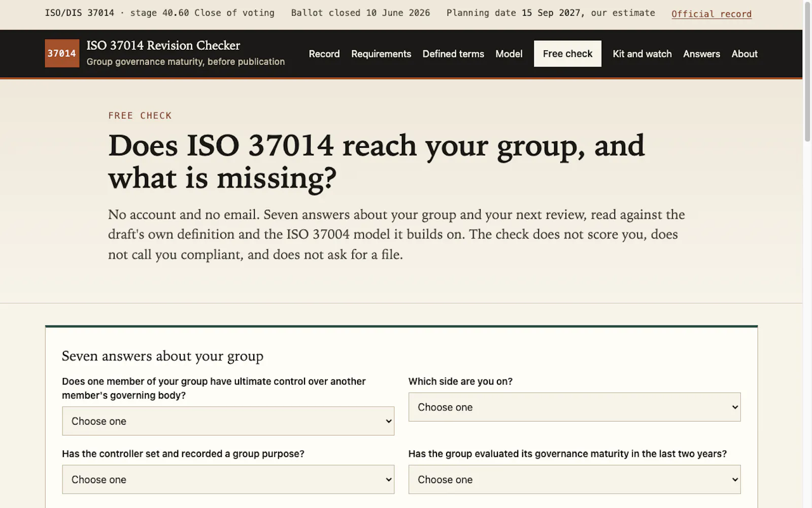Open the ISO 37014 Revision Checker home link
Viewport: 812px width, 508px height.
pyautogui.click(x=165, y=53)
